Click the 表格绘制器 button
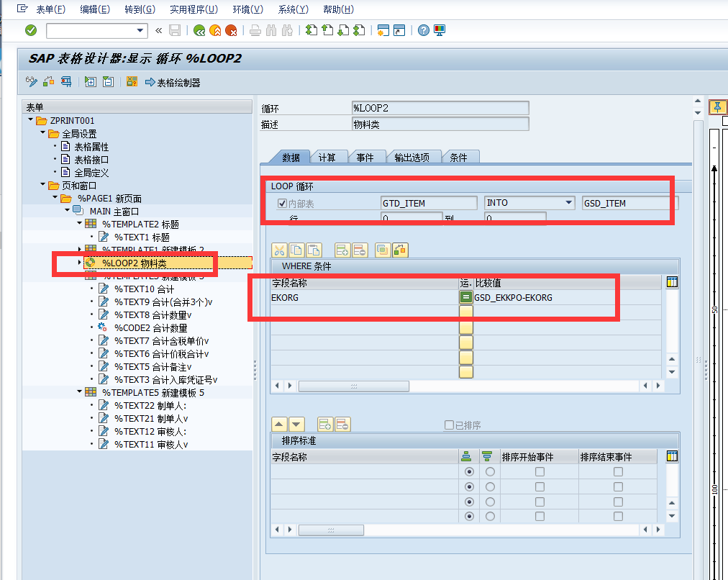 [x=173, y=83]
